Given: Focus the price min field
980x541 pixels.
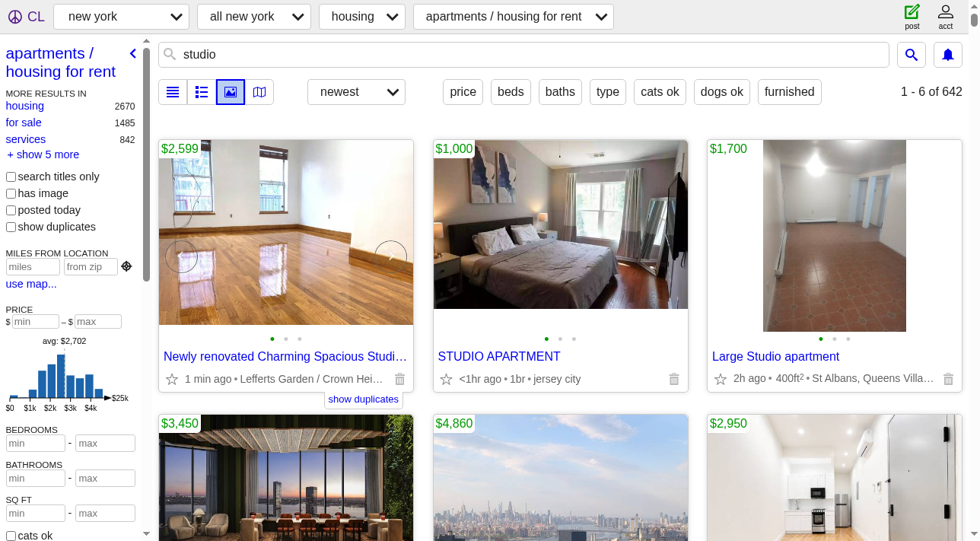Looking at the screenshot, I should [x=36, y=322].
